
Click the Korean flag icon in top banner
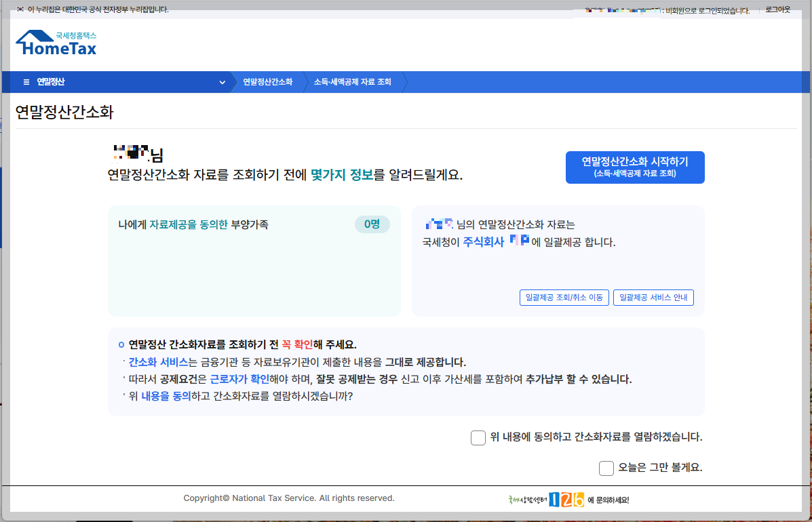click(x=20, y=9)
